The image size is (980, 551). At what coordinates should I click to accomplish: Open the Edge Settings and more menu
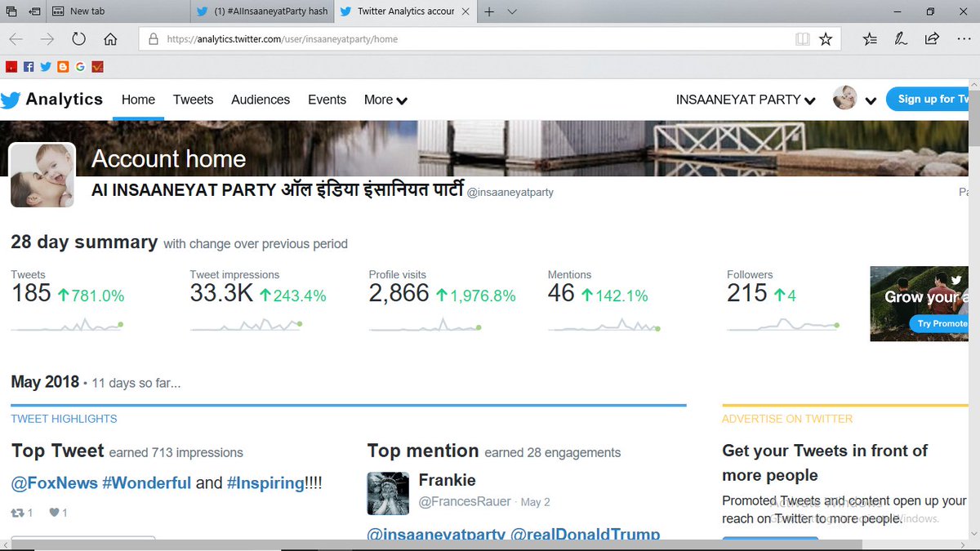point(963,38)
